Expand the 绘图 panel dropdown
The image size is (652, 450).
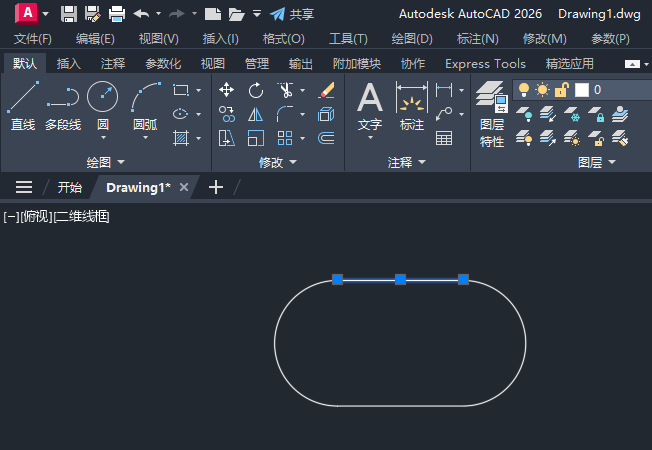121,162
